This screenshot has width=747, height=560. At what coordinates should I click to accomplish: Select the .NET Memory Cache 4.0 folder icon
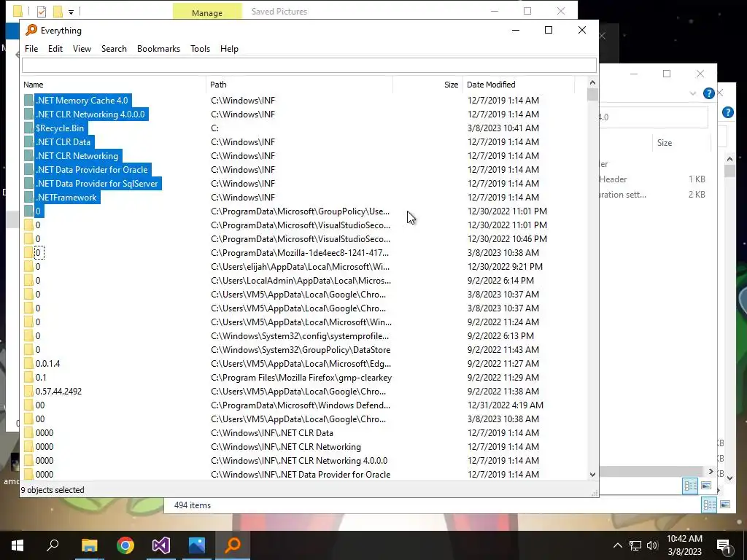(x=28, y=101)
